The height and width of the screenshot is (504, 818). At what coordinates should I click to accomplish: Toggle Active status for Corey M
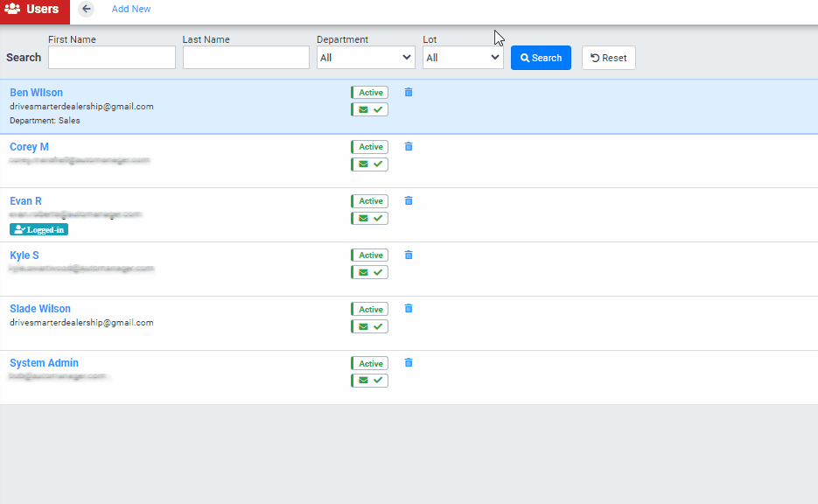coord(369,147)
